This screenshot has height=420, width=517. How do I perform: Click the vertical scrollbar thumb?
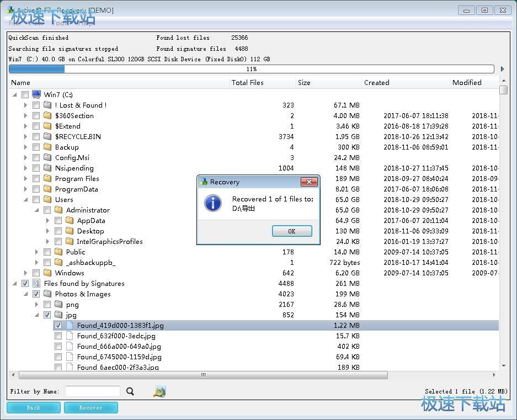click(503, 90)
